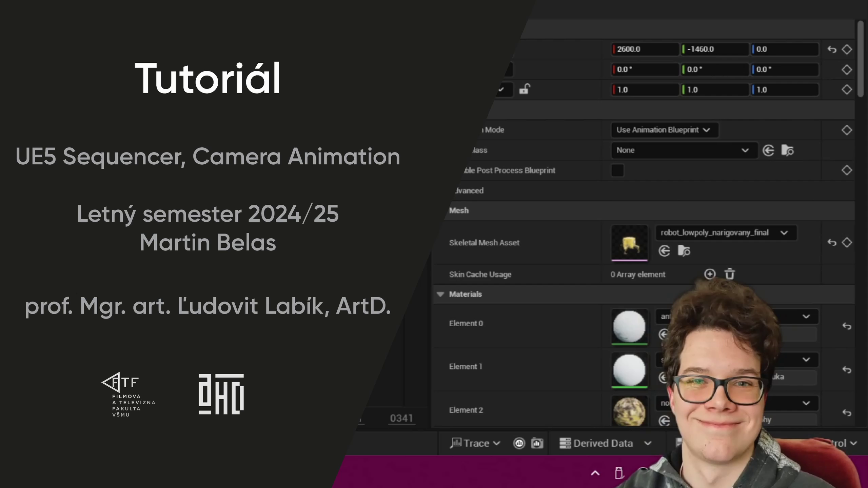
Task: Enable the Post Process Blueprint checkbox
Action: click(617, 170)
